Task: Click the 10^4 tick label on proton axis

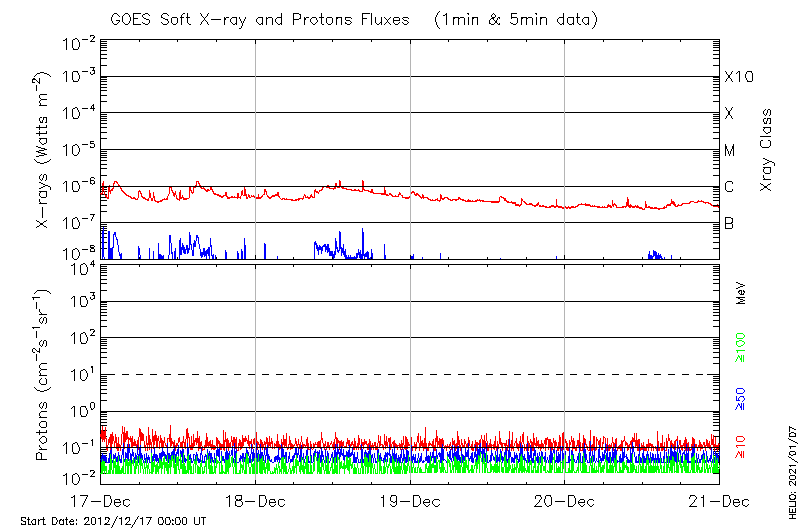Action: pyautogui.click(x=79, y=266)
